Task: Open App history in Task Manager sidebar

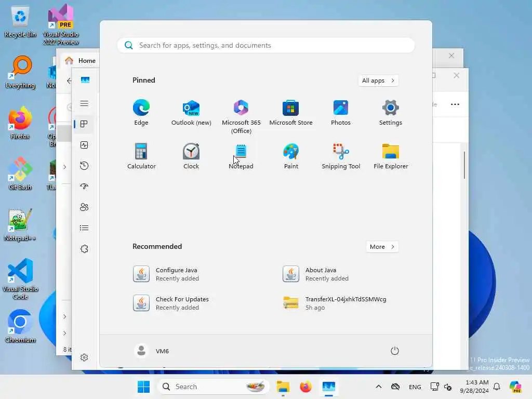Action: 84,166
